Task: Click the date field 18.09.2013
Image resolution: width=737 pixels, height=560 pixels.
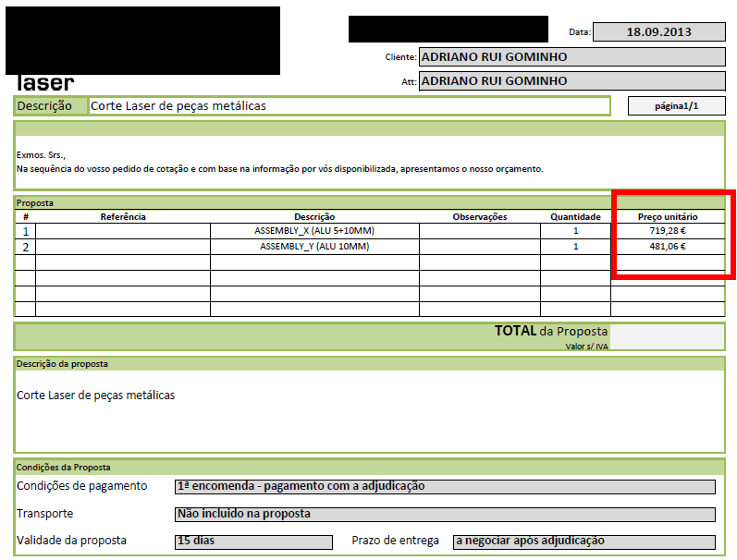Action: tap(659, 32)
